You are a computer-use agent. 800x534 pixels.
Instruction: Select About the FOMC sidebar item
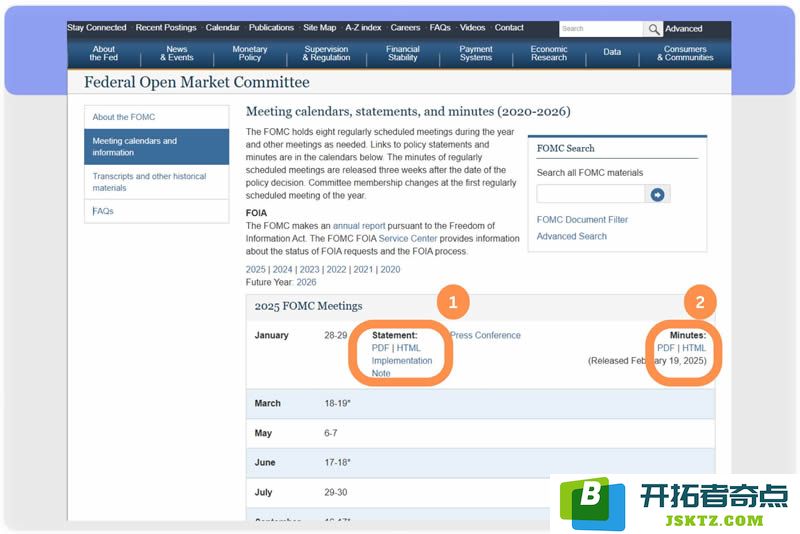157,117
